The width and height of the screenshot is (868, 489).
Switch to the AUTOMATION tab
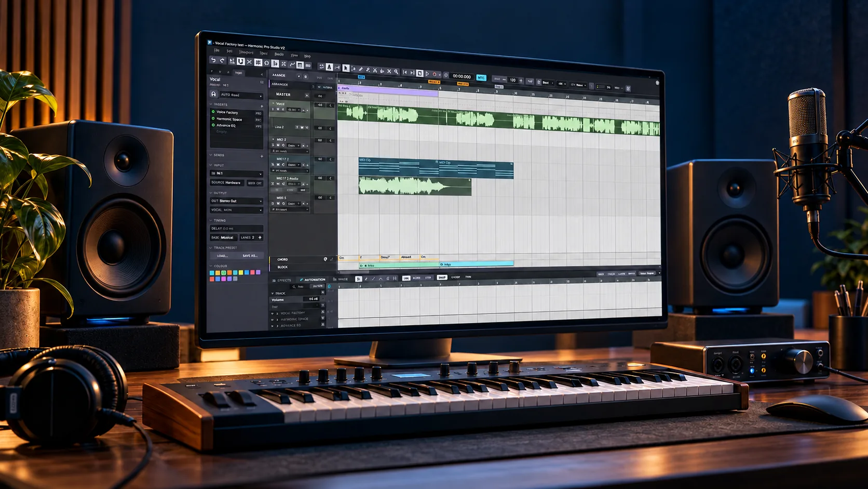click(312, 280)
